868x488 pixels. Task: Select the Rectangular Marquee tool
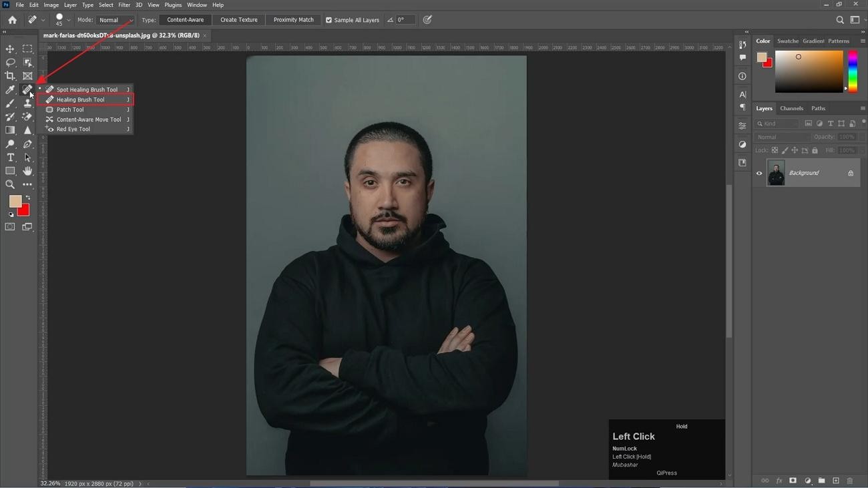pos(27,49)
